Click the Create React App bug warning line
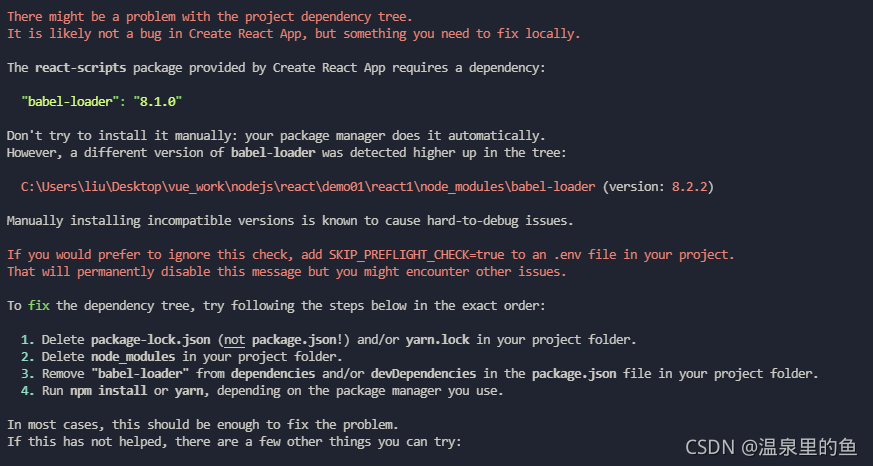The height and width of the screenshot is (466, 873). tap(293, 34)
